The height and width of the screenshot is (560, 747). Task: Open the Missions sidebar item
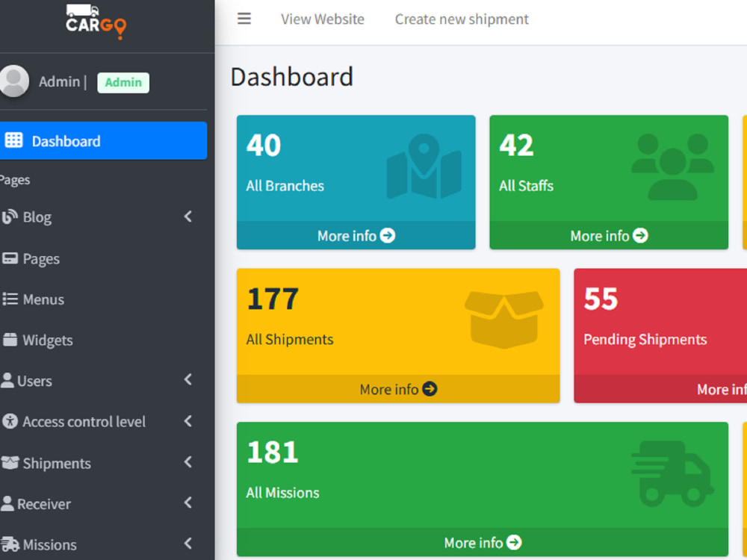coord(49,545)
